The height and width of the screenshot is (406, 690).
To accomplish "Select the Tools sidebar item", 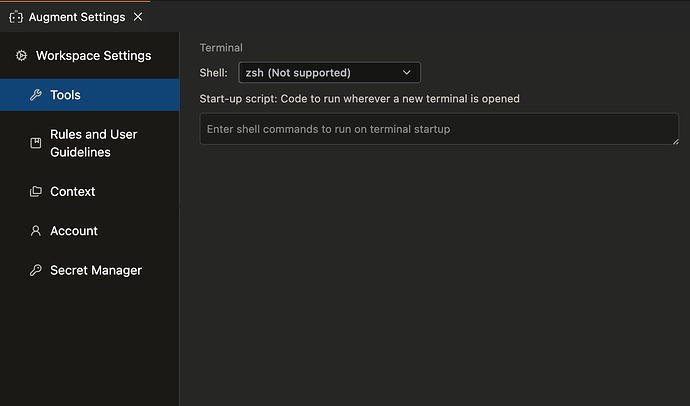I will (x=89, y=95).
